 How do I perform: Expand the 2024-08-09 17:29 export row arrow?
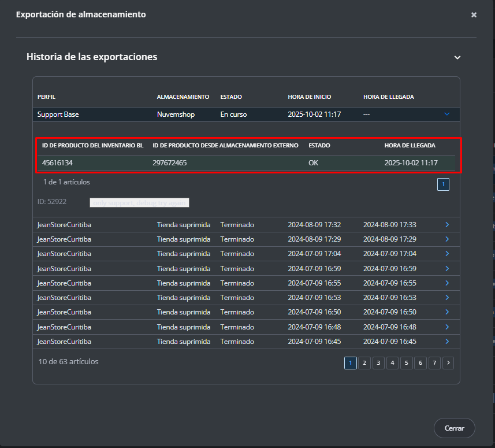pyautogui.click(x=447, y=239)
